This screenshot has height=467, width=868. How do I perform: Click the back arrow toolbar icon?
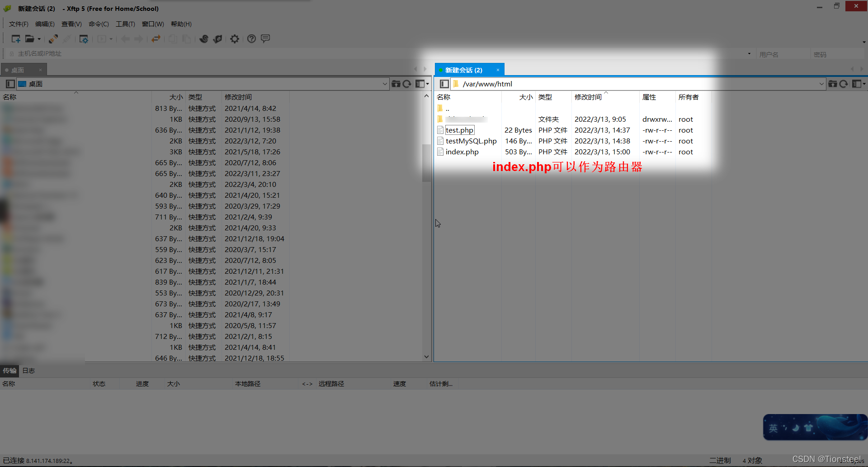coord(125,39)
